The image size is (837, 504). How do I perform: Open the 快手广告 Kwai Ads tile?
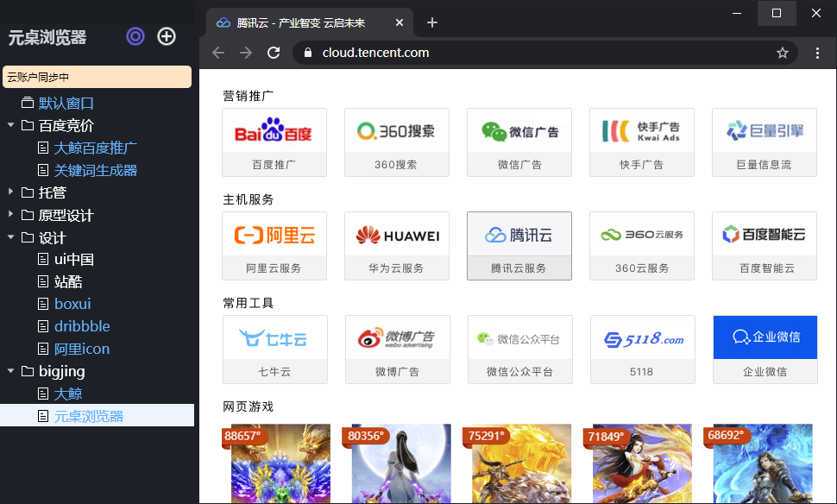(x=642, y=142)
